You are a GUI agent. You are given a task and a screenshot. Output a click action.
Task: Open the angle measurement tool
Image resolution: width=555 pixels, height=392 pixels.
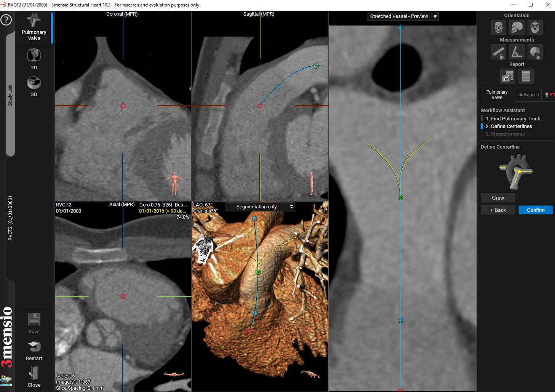[517, 52]
